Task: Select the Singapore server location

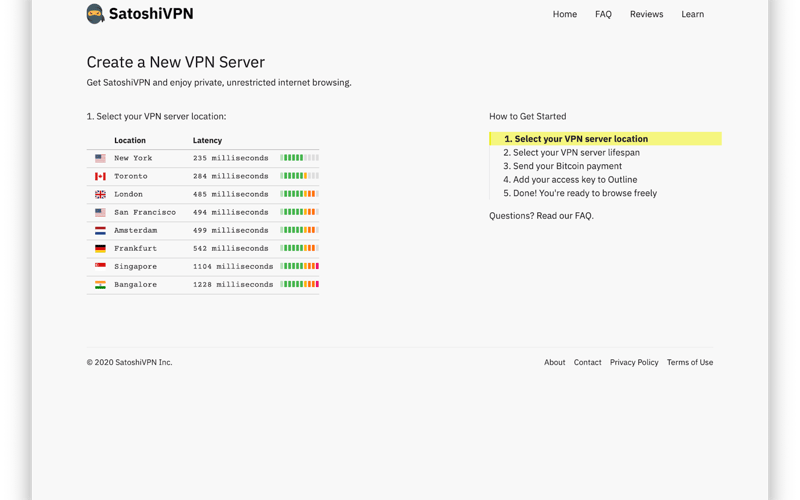Action: pyautogui.click(x=203, y=266)
